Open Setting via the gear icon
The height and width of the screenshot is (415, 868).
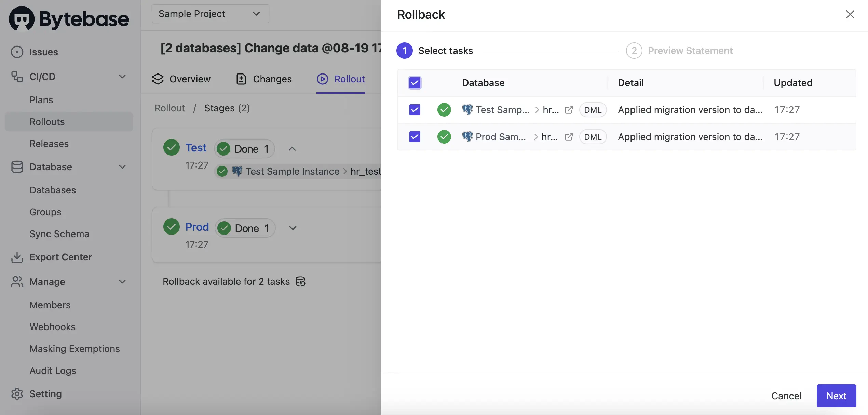pos(17,394)
